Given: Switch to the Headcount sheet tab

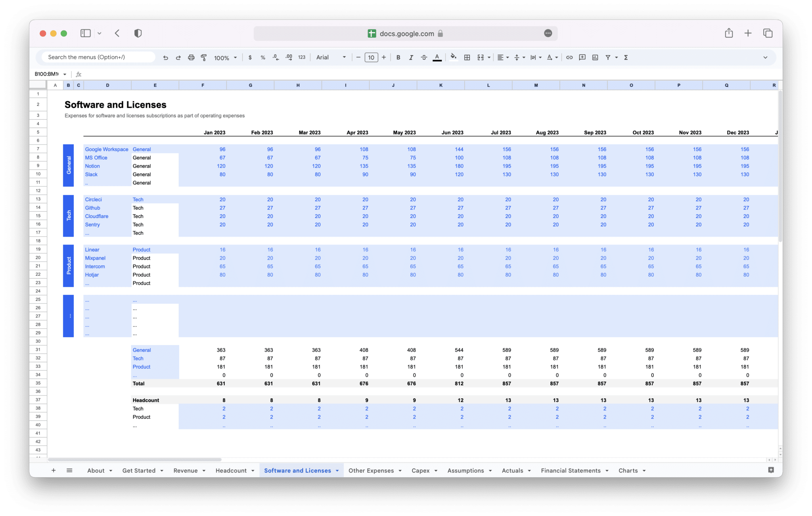Looking at the screenshot, I should tap(231, 470).
